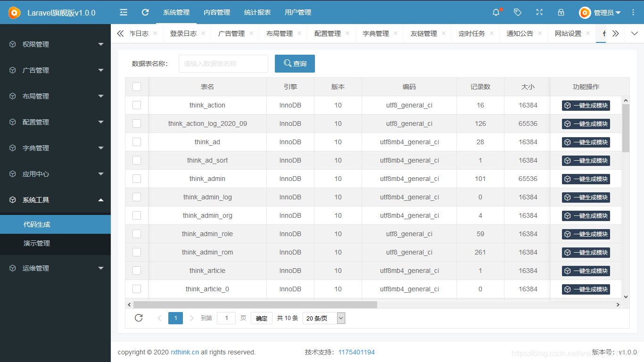Click 一键生成模块 for think_action
The width and height of the screenshot is (644, 362).
click(586, 105)
